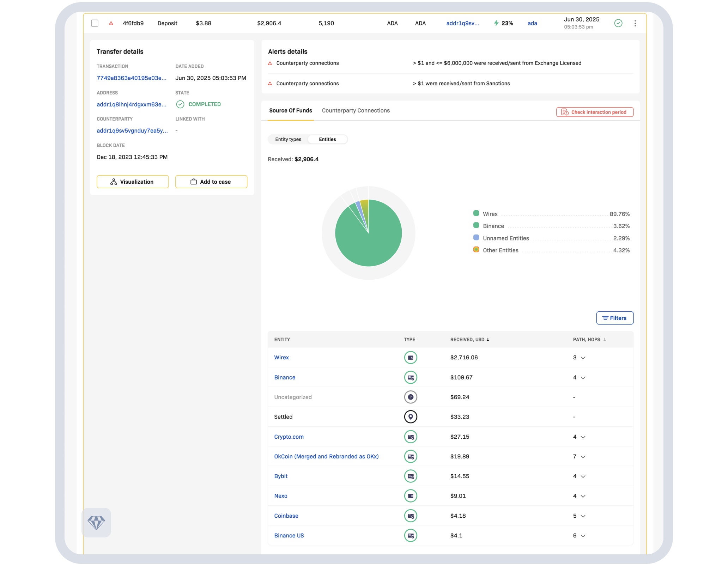Expand Binance US path hops chevron
728x566 pixels.
pyautogui.click(x=583, y=536)
